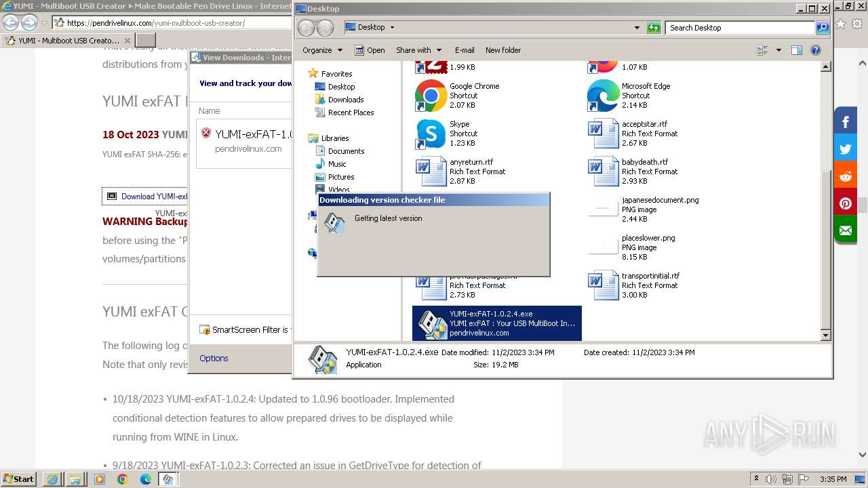
Task: Share page via Pinterest sidebar icon
Action: tap(846, 203)
